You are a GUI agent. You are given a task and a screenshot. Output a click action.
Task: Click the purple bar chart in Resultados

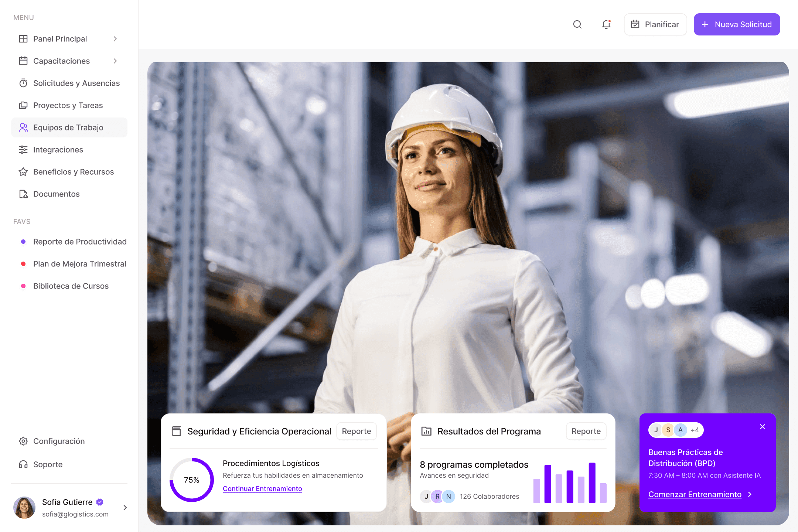[570, 482]
